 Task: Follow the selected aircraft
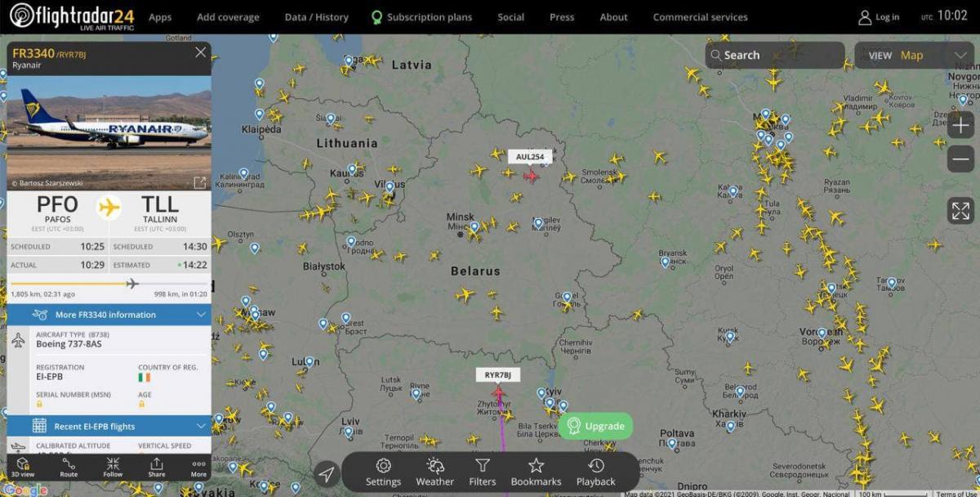[113, 467]
